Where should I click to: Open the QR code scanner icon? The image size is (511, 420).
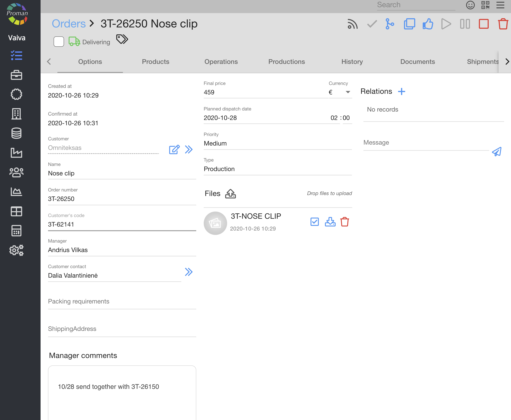pyautogui.click(x=485, y=5)
